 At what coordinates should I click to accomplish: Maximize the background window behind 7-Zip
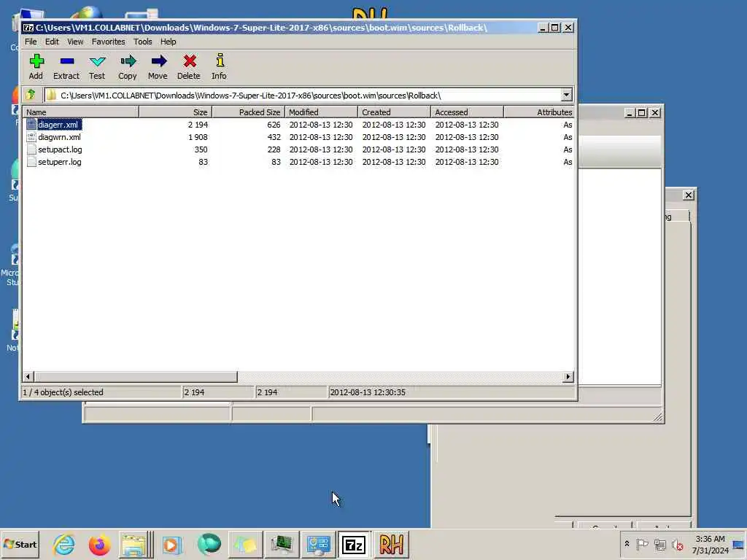pos(642,112)
